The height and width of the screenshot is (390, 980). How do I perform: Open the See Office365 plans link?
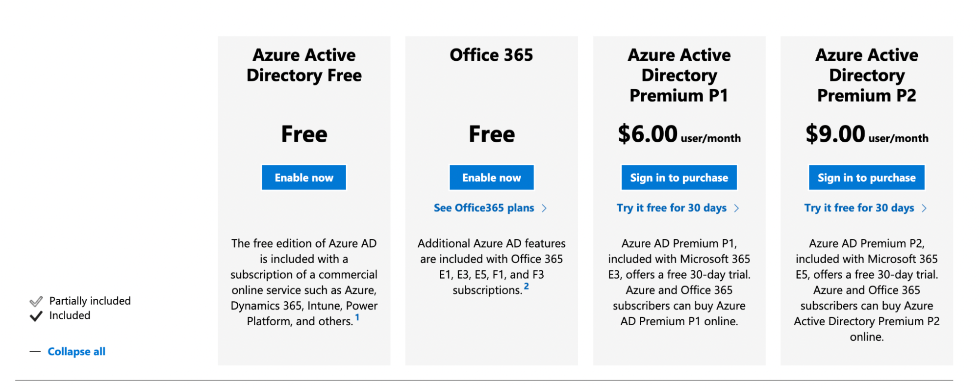483,208
